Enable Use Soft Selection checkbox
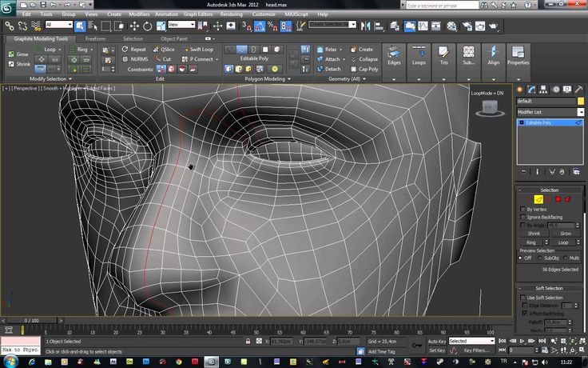Image resolution: width=588 pixels, height=368 pixels. [x=523, y=298]
